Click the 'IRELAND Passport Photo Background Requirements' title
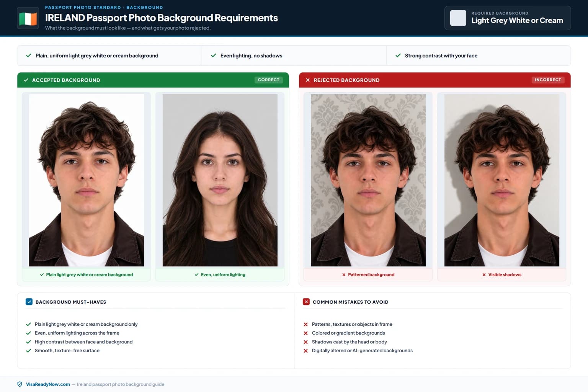 162,18
